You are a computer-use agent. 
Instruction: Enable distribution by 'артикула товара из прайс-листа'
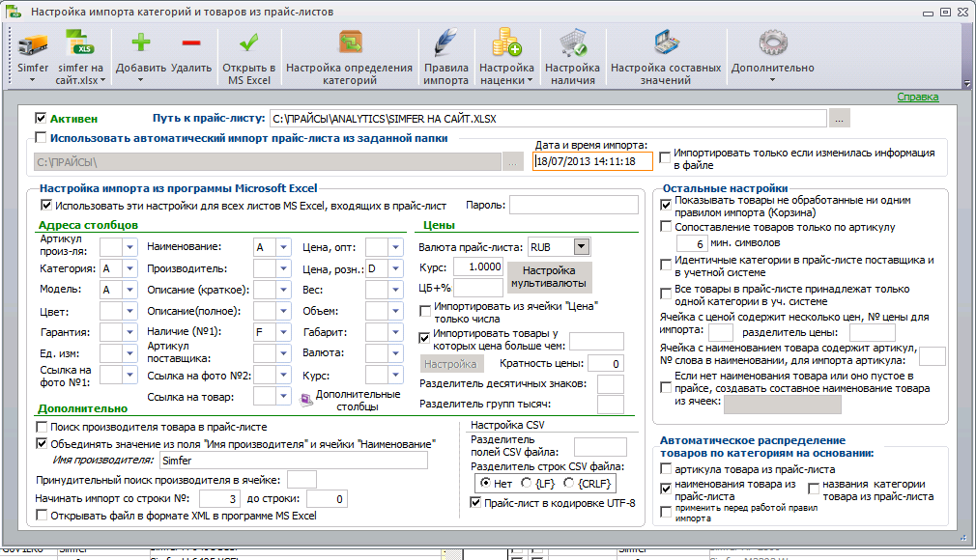pyautogui.click(x=666, y=468)
